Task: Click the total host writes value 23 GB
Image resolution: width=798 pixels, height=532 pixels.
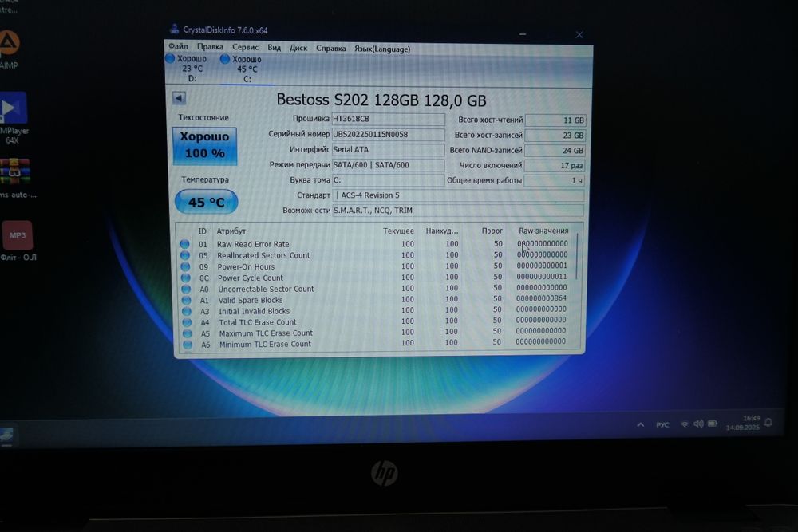Action: [555, 136]
